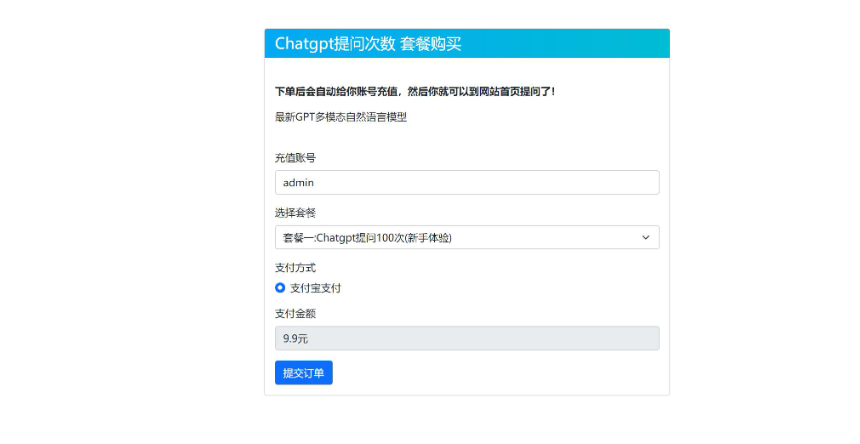This screenshot has width=860, height=444.
Task: Place cursor after admin text in account box
Action: pos(315,183)
